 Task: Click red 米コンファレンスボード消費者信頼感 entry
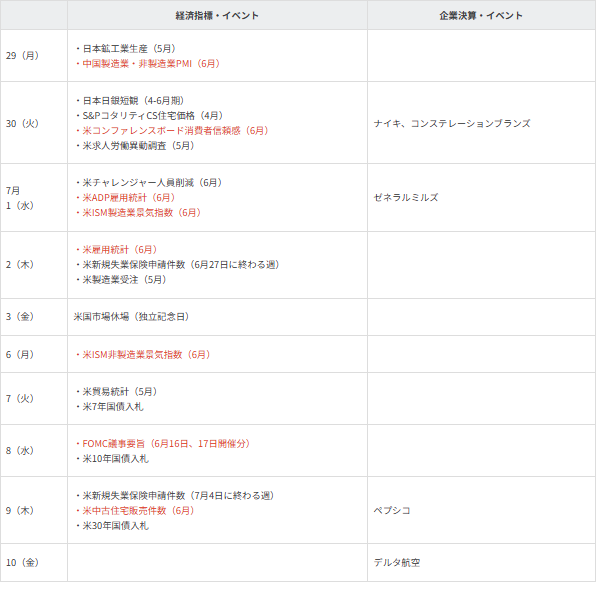coord(172,130)
